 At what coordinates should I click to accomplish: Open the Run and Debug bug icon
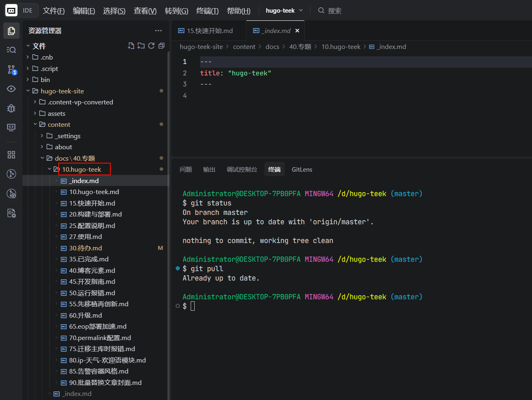11,108
